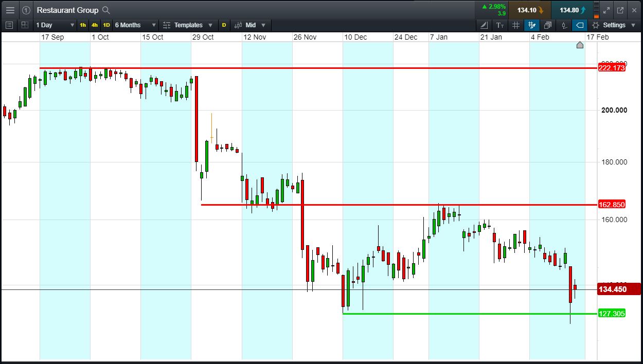Screen dimensions: 643x364
Task: Select the text annotation tool
Action: (x=500, y=25)
